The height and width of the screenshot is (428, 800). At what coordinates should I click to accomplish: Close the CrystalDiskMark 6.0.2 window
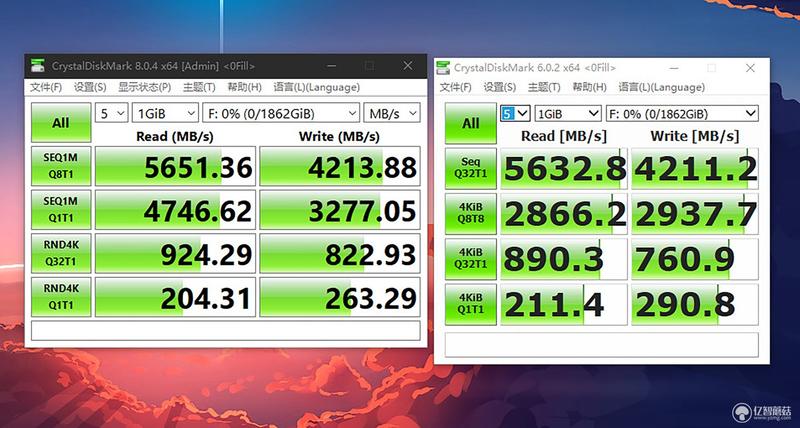[750, 68]
